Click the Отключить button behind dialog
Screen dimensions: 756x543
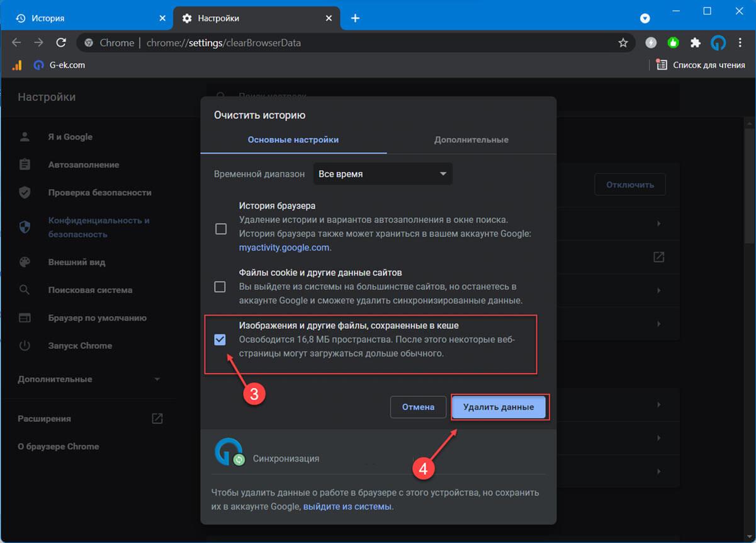(630, 185)
